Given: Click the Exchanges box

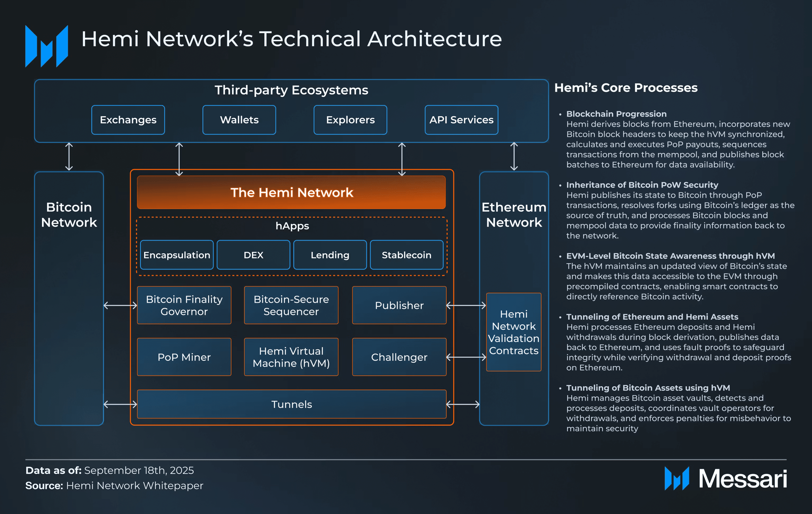Looking at the screenshot, I should [x=128, y=120].
